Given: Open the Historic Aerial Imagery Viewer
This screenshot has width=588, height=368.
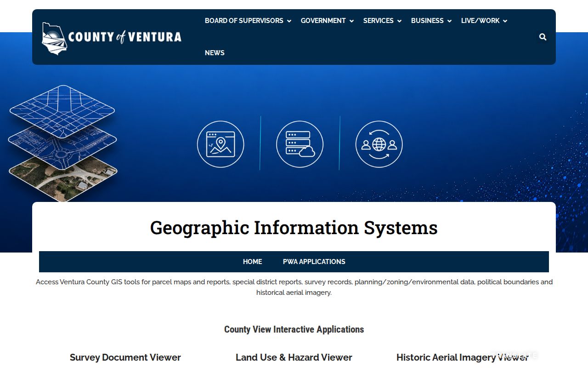Looking at the screenshot, I should click(x=463, y=357).
